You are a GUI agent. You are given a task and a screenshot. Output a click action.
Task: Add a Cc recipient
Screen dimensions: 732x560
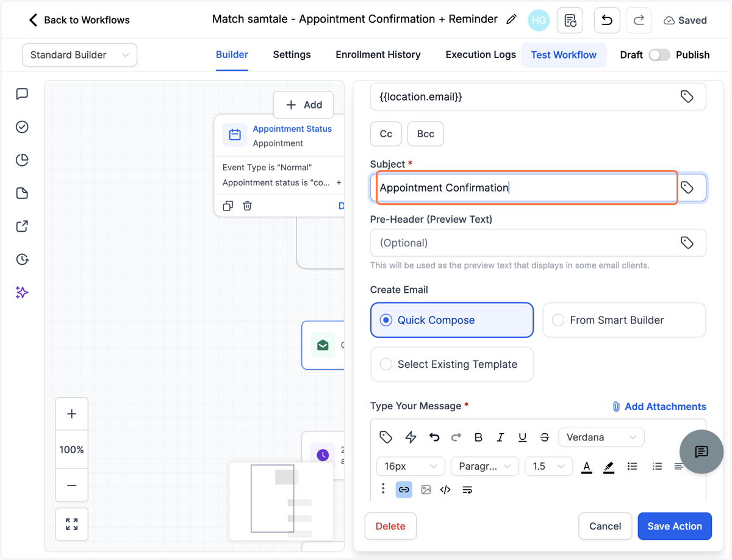click(386, 134)
